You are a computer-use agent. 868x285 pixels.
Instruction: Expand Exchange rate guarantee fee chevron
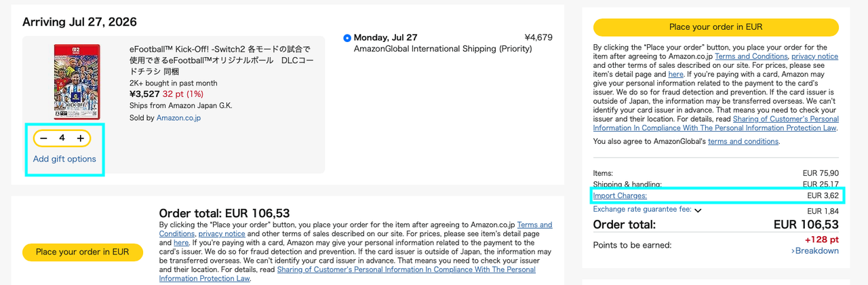[698, 210]
